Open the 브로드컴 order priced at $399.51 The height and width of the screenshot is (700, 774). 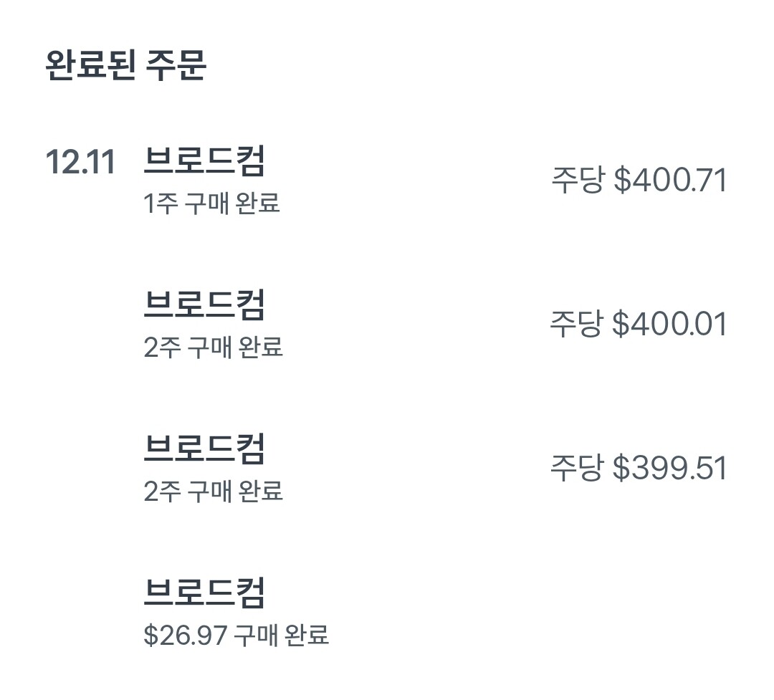pos(204,449)
